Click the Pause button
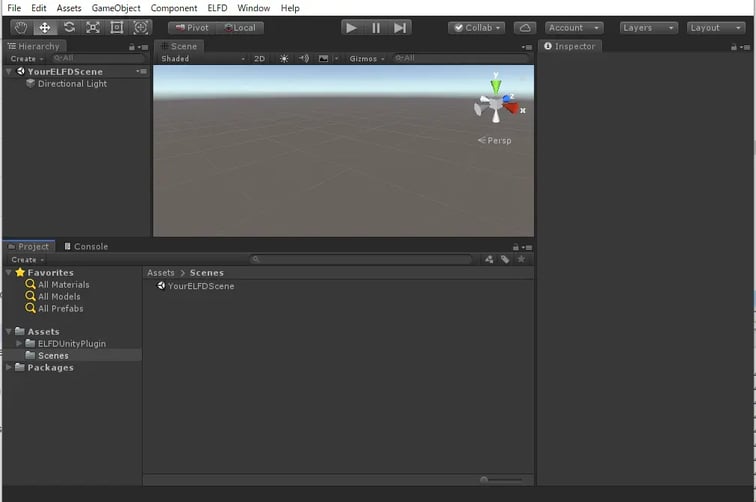The image size is (756, 502). (x=375, y=28)
